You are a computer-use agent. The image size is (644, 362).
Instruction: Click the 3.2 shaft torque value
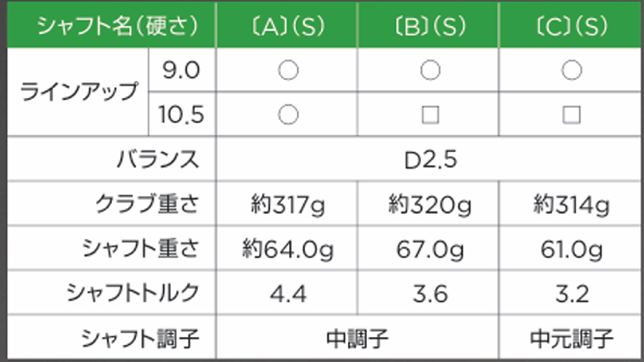(x=572, y=294)
